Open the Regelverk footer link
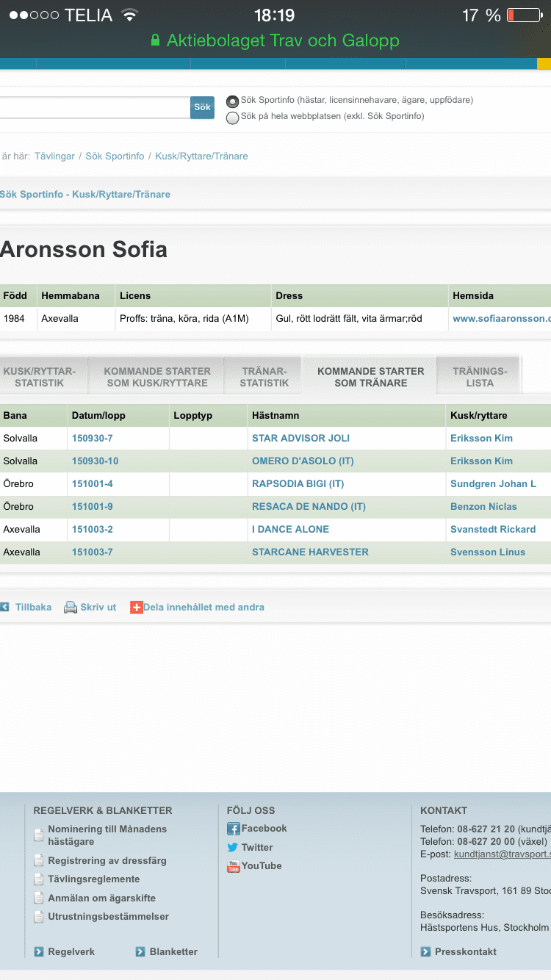Screen dimensions: 551x980 pos(71,952)
